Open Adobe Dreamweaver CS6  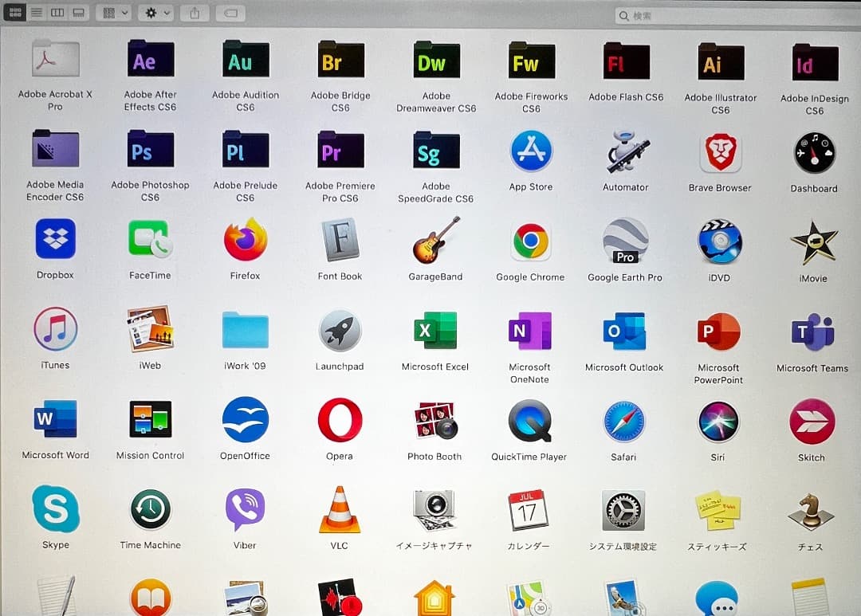[434, 61]
